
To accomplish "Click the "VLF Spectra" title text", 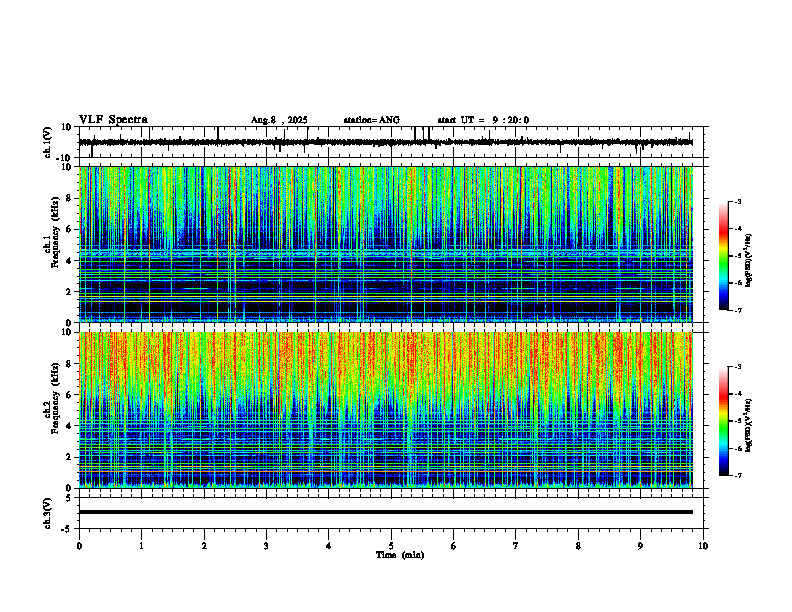I will 113,120.
